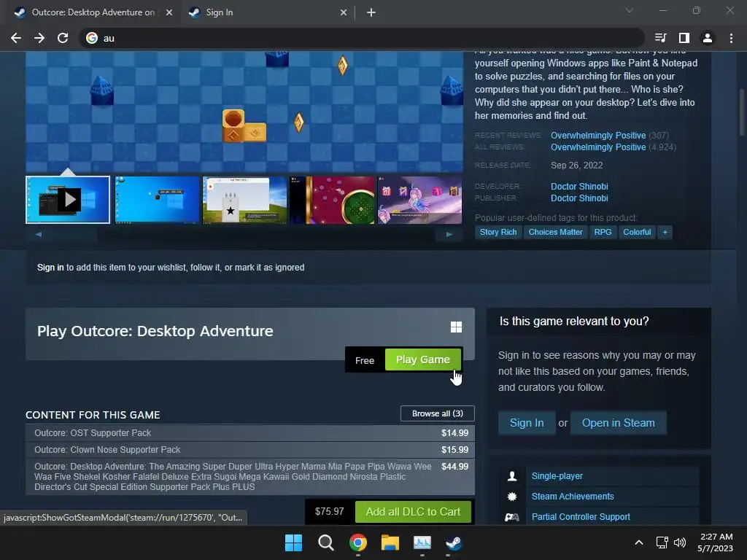Open Steam from the taskbar
Viewport: 747px width, 560px height.
click(x=454, y=542)
